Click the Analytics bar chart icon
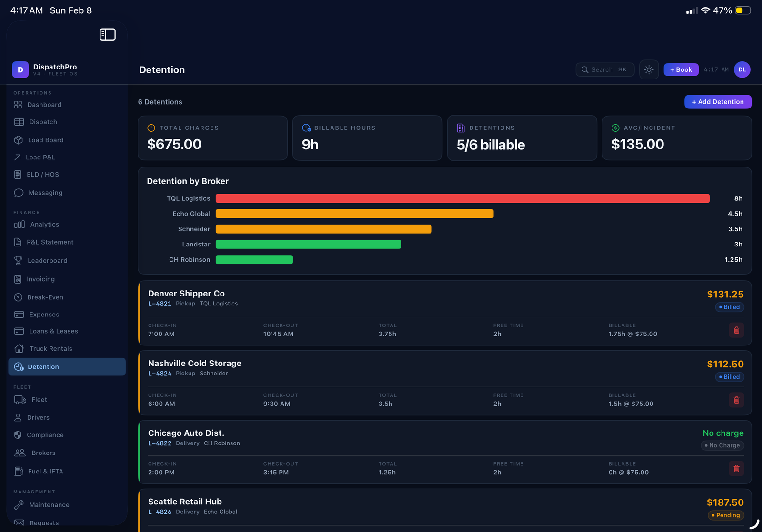762x532 pixels. pyautogui.click(x=19, y=224)
